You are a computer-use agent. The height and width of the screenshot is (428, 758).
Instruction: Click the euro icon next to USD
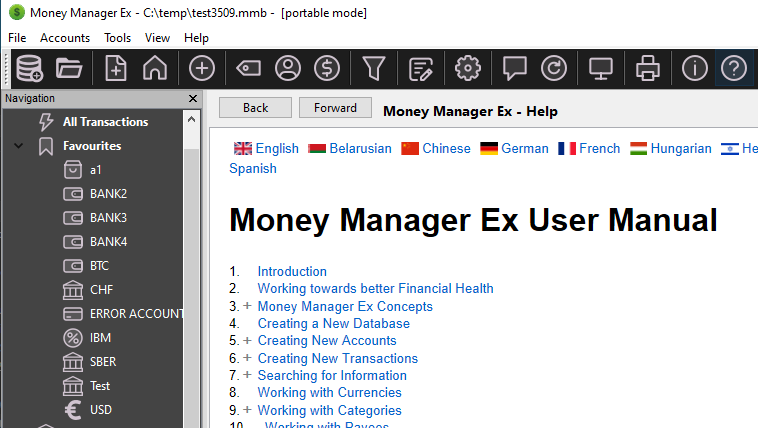pyautogui.click(x=73, y=410)
